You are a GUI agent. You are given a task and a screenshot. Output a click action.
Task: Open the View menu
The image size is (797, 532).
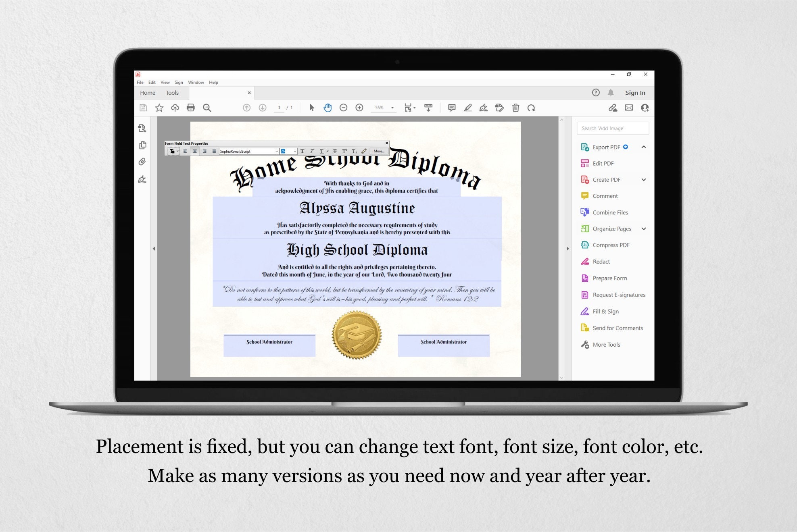tap(165, 82)
